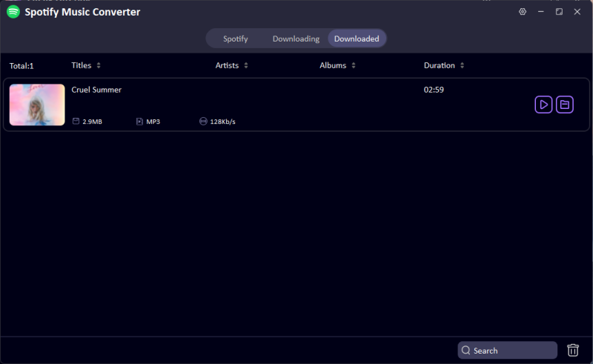Click the Spotify logo icon
Screen dimensions: 593x364
(x=13, y=12)
